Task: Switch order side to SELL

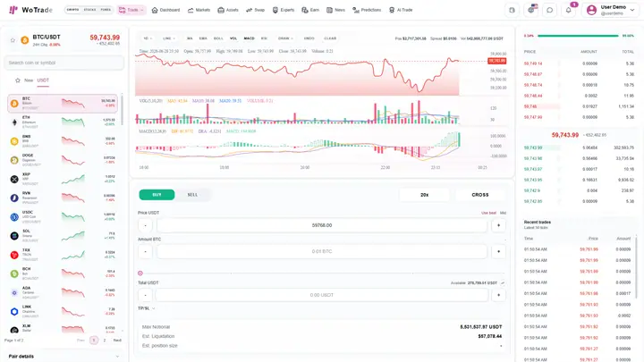Action: click(x=192, y=195)
